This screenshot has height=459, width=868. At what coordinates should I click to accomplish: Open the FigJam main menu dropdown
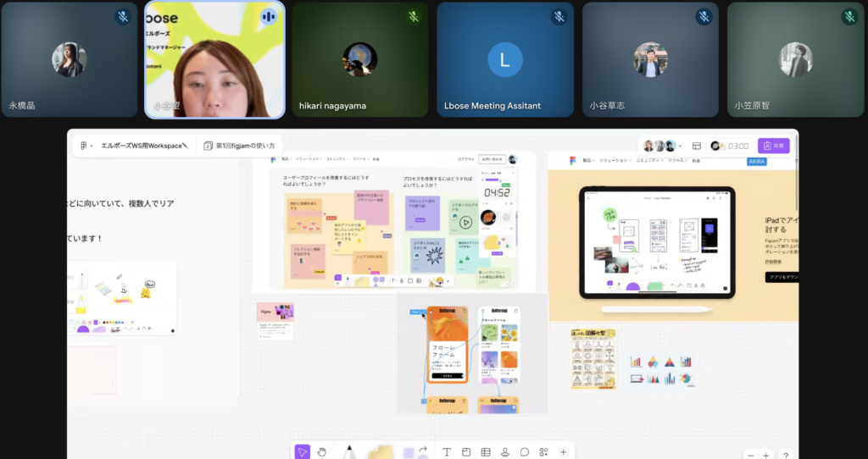pos(86,146)
